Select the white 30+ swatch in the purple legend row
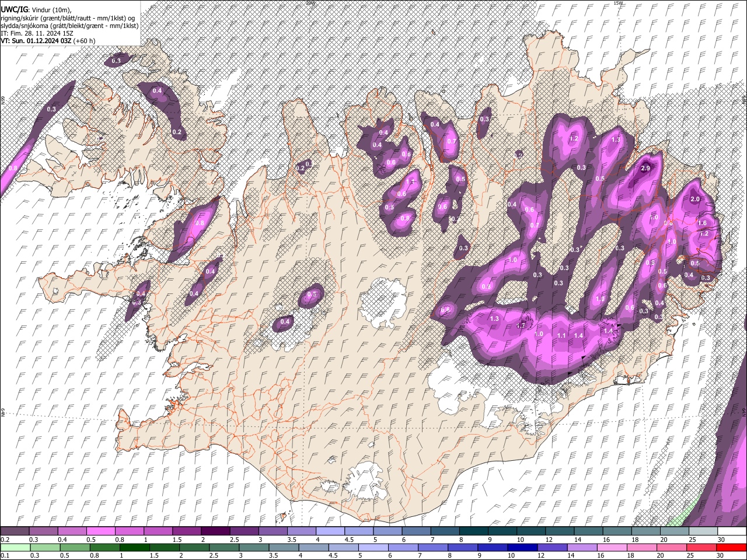This screenshot has height=560, width=747. click(x=731, y=531)
